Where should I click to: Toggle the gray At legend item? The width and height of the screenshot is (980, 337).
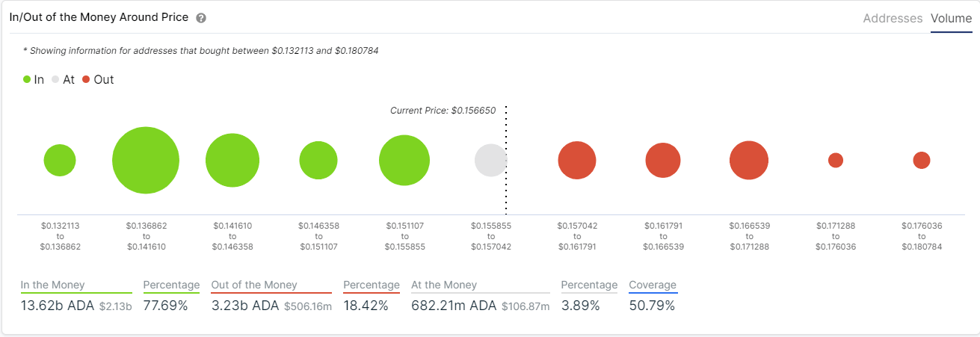click(63, 79)
